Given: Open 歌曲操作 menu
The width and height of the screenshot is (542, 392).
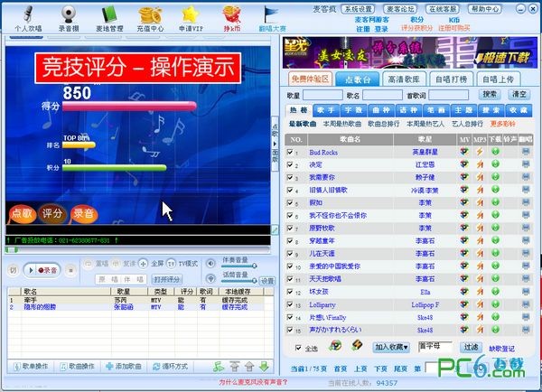Looking at the screenshot, I should coord(77,367).
